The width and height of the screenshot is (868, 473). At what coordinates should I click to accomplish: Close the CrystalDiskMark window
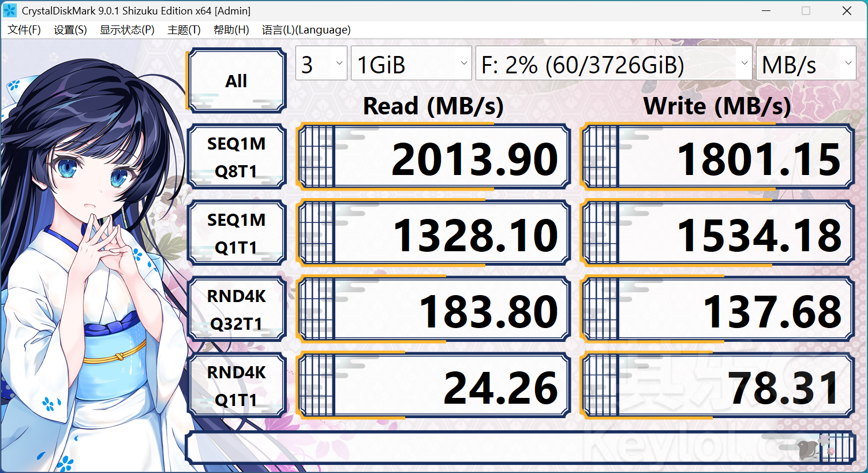tap(847, 10)
